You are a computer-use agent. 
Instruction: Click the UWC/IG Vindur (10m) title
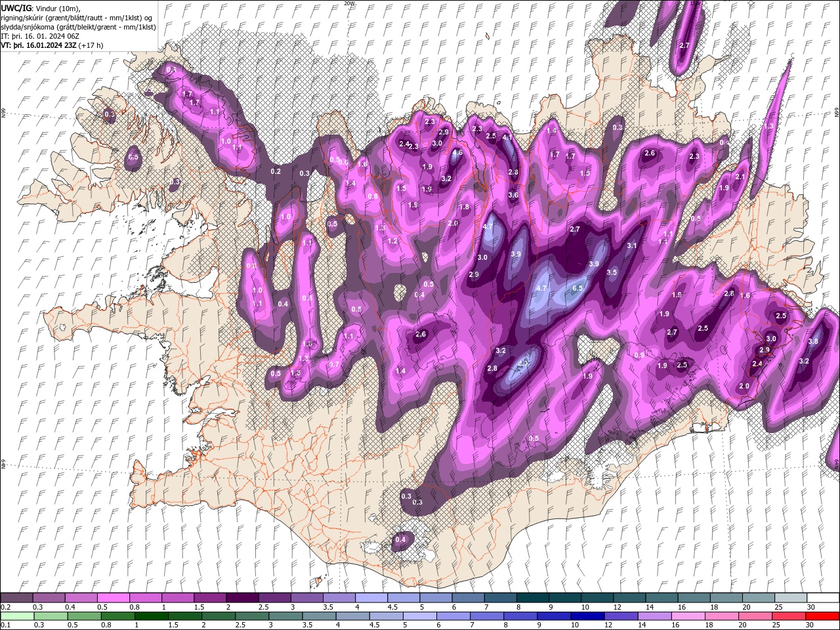click(39, 8)
